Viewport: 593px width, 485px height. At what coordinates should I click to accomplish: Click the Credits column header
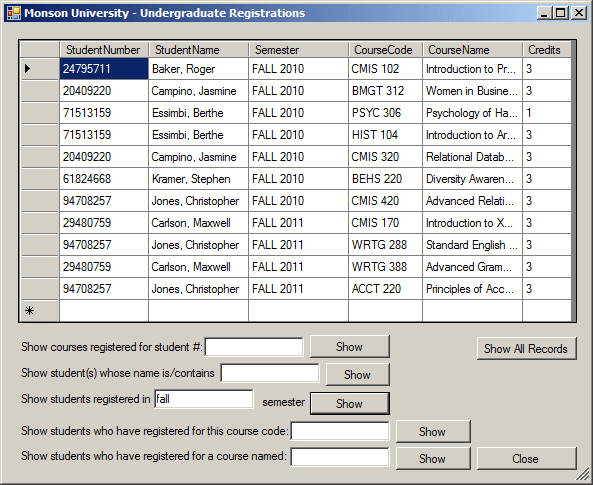point(547,50)
